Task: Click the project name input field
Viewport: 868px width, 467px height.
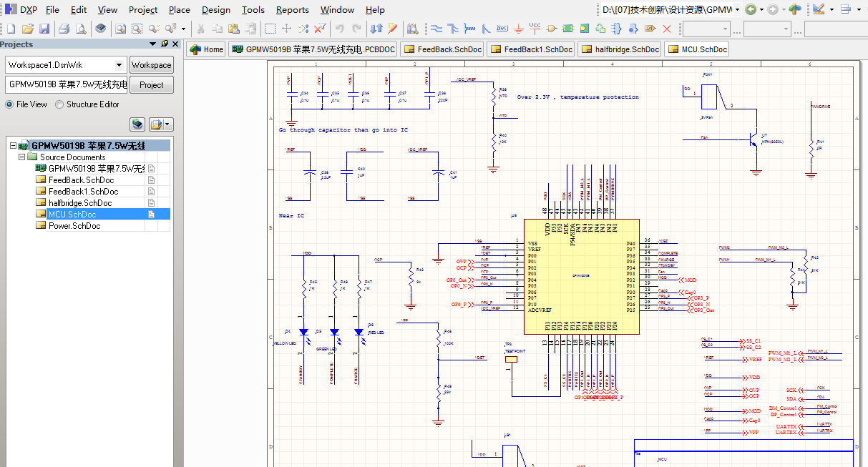Action: (x=67, y=84)
